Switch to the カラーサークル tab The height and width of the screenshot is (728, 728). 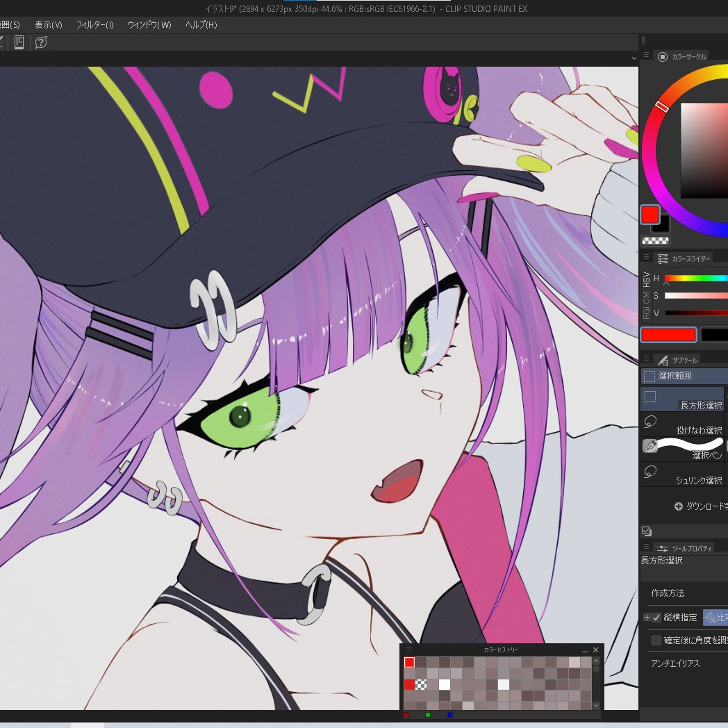coord(682,57)
